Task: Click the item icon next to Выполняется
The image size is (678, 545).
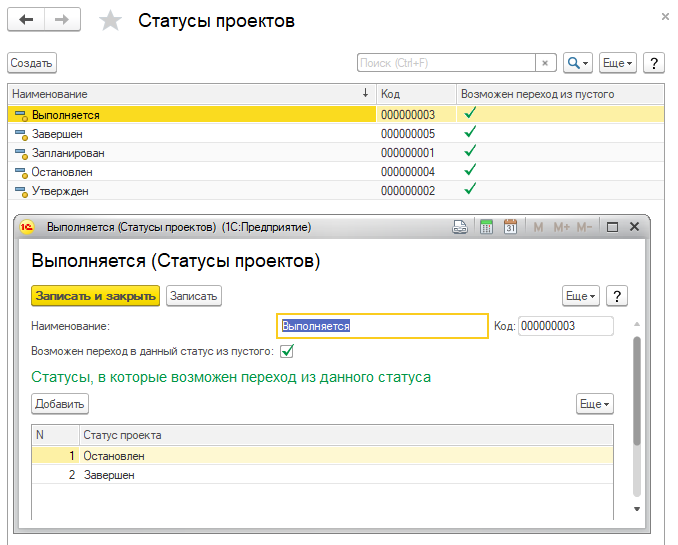Action: tap(21, 115)
